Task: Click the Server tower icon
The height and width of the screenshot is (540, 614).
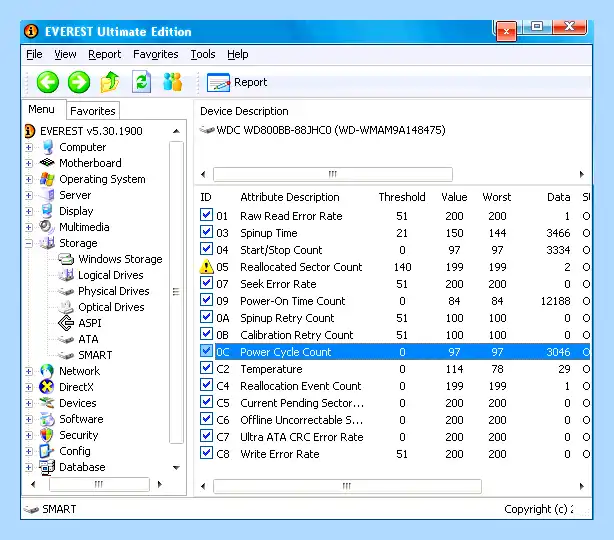Action: coord(48,195)
